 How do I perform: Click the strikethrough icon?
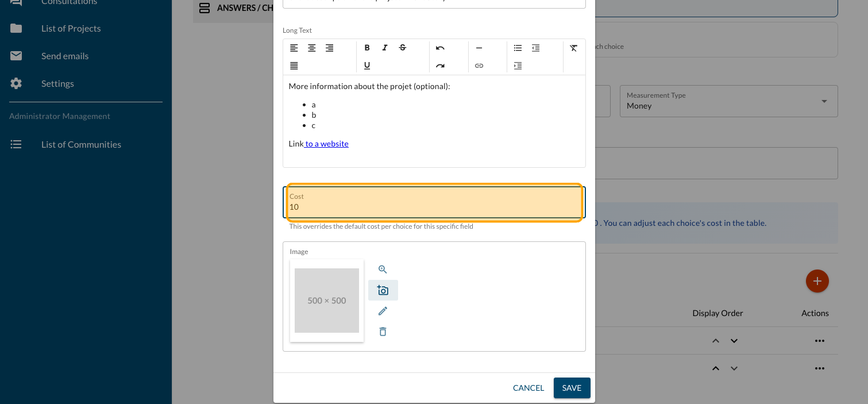(403, 48)
